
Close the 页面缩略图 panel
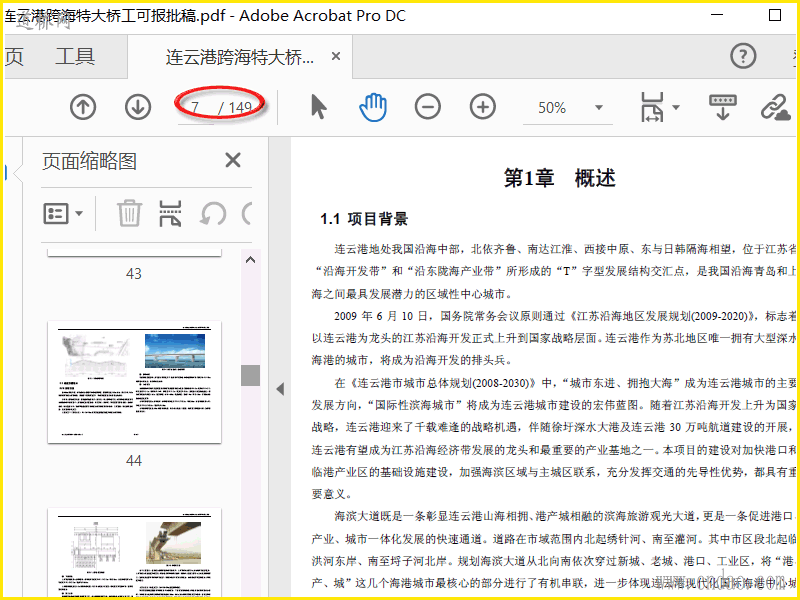pos(233,160)
